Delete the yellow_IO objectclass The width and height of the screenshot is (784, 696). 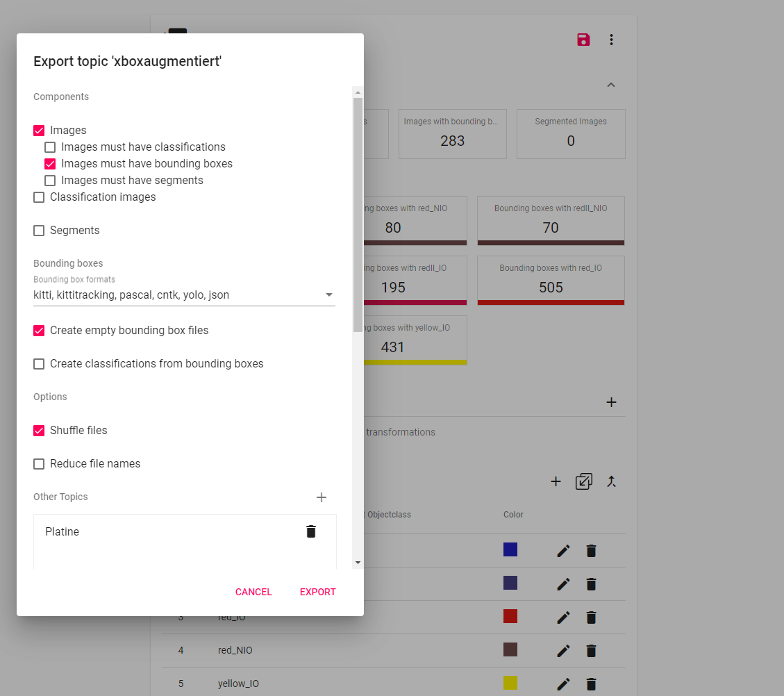click(591, 684)
